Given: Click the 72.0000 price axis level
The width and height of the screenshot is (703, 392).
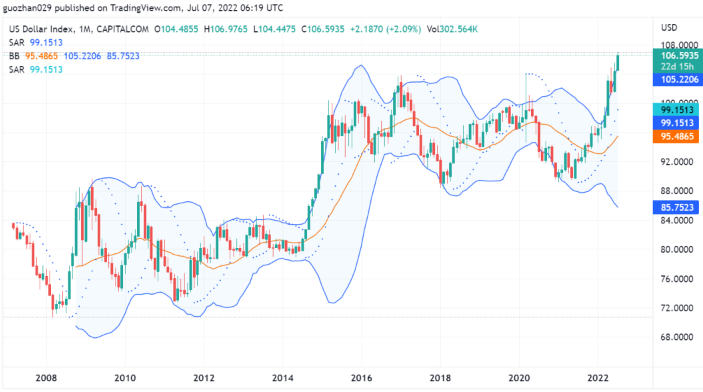Looking at the screenshot, I should pos(677,308).
